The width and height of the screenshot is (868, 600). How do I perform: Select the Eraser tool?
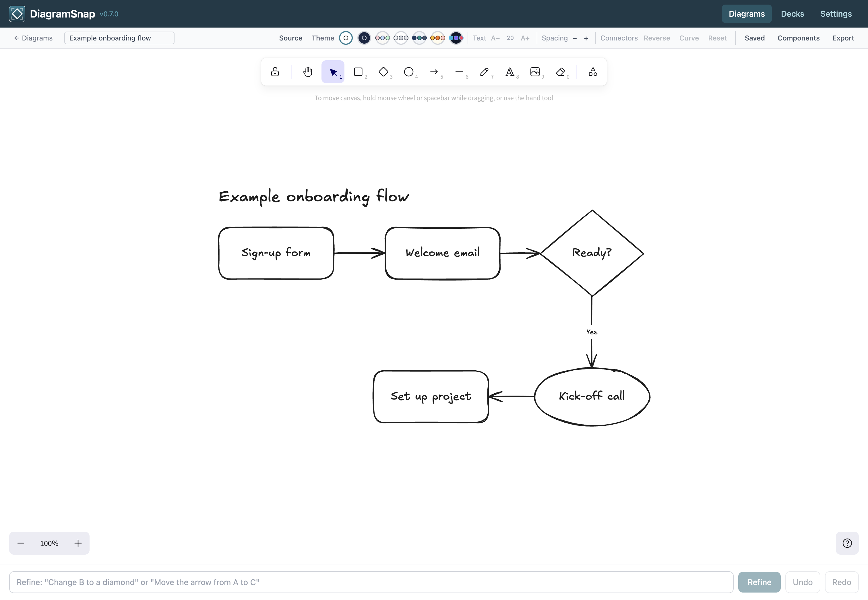pos(561,72)
